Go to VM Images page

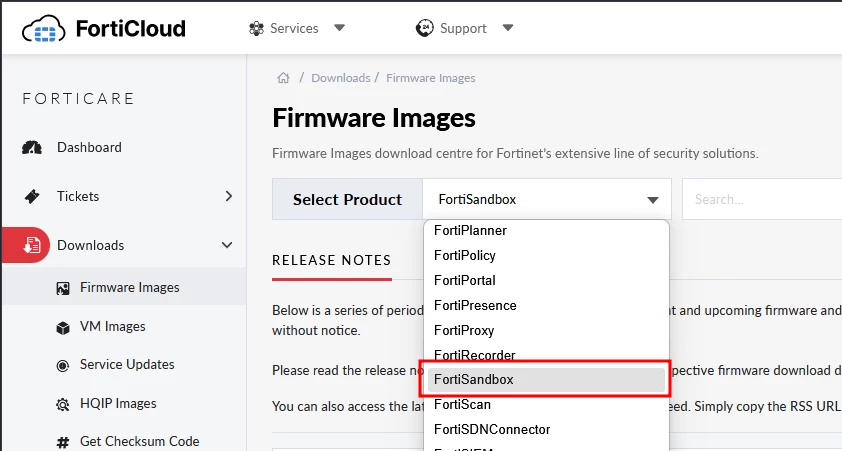[113, 326]
